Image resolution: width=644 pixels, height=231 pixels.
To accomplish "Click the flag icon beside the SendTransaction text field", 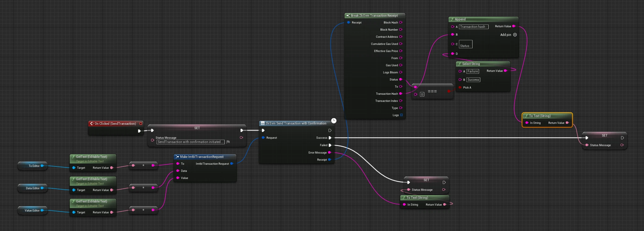I will coord(228,142).
